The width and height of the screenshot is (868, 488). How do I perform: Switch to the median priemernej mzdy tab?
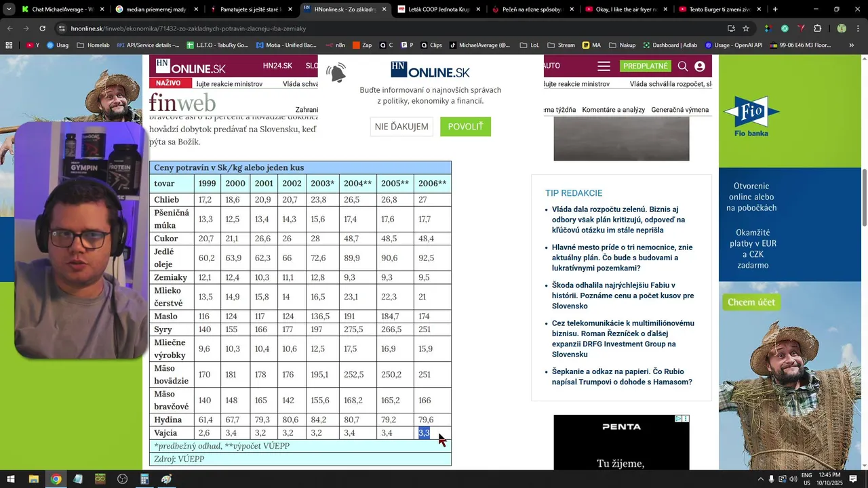click(x=157, y=9)
